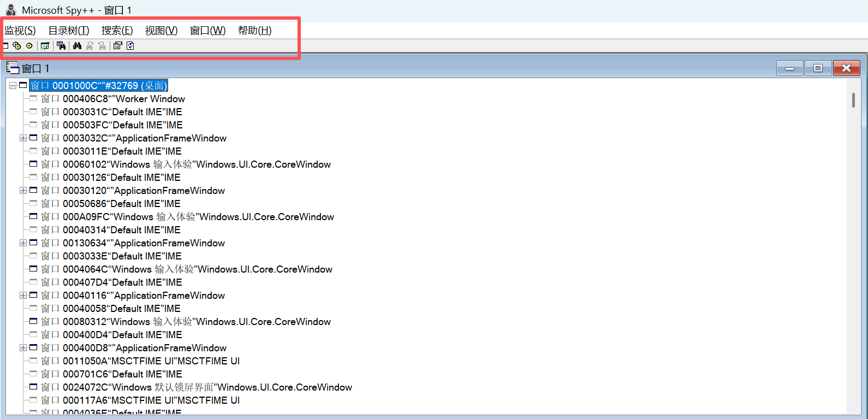
Task: Expand the 0003032C ApplicationFrameWindow node
Action: pos(23,138)
